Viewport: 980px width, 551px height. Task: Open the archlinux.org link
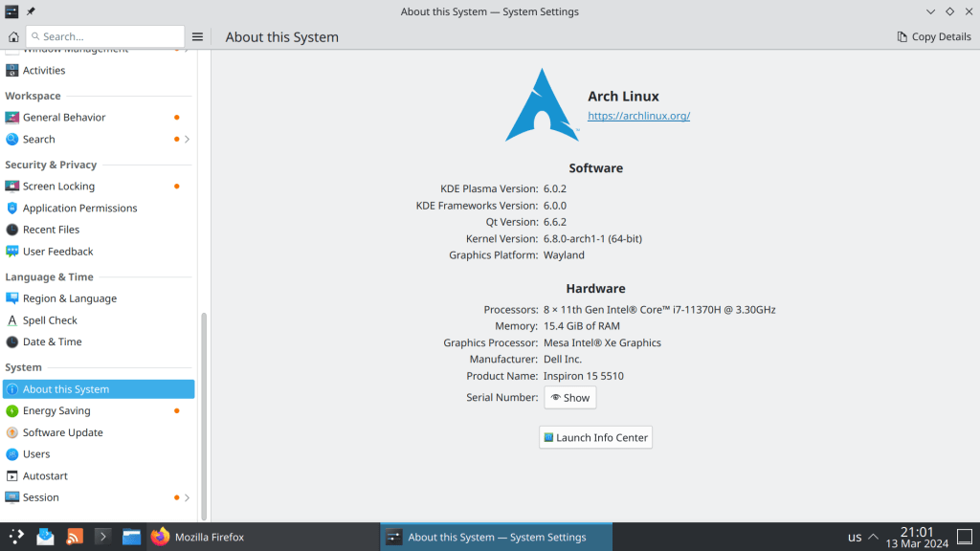click(638, 116)
